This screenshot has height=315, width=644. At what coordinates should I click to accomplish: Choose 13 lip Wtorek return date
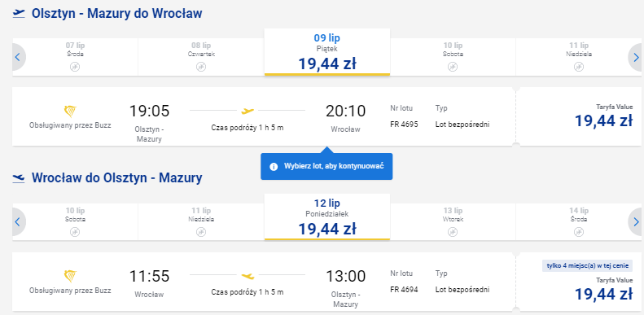[453, 222]
